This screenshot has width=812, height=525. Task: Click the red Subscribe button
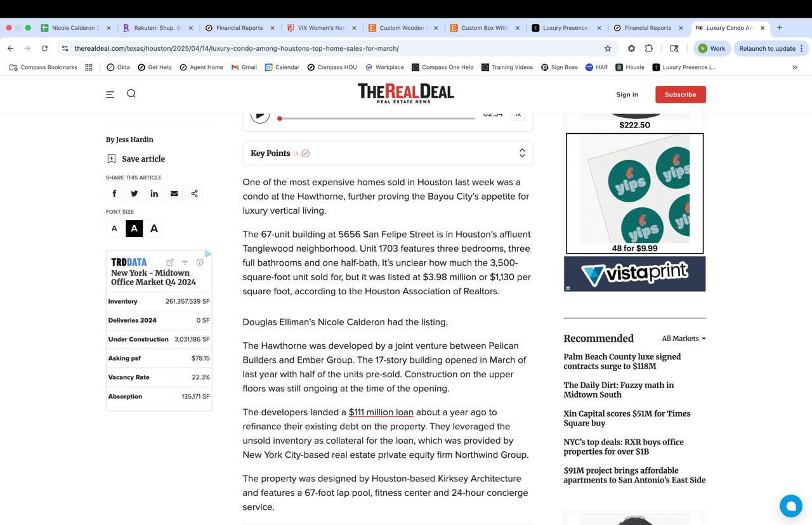click(x=681, y=94)
